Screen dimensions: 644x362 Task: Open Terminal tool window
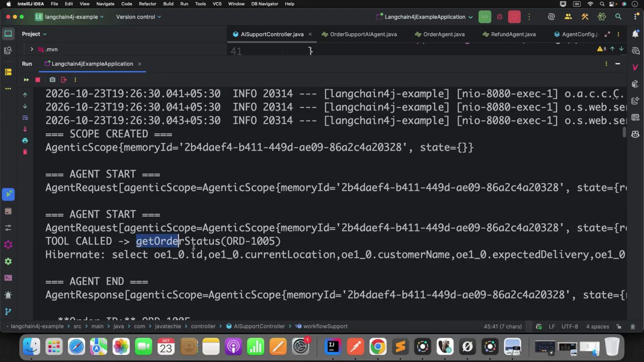pyautogui.click(x=8, y=278)
